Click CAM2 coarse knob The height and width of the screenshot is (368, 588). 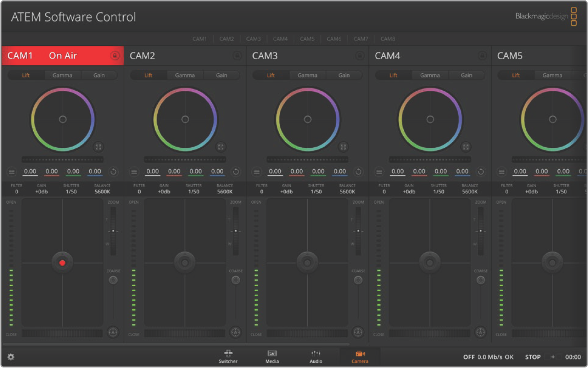pos(236,280)
